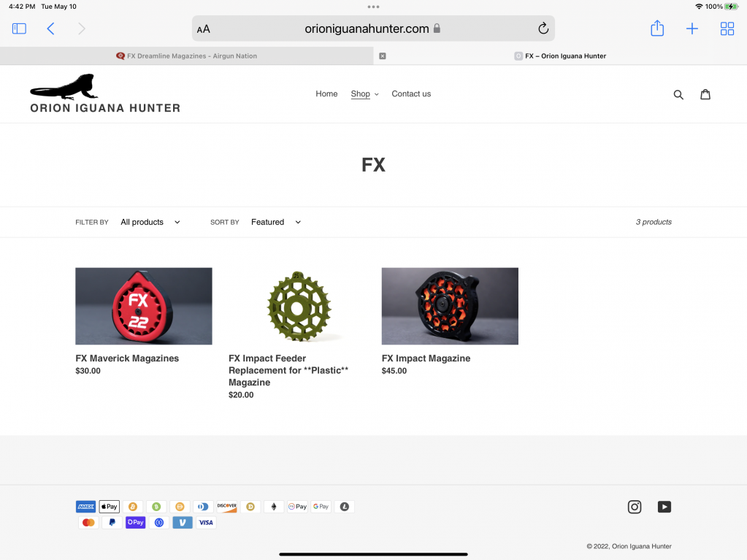Open the Sort By Featured dropdown
The height and width of the screenshot is (560, 747).
pyautogui.click(x=276, y=222)
